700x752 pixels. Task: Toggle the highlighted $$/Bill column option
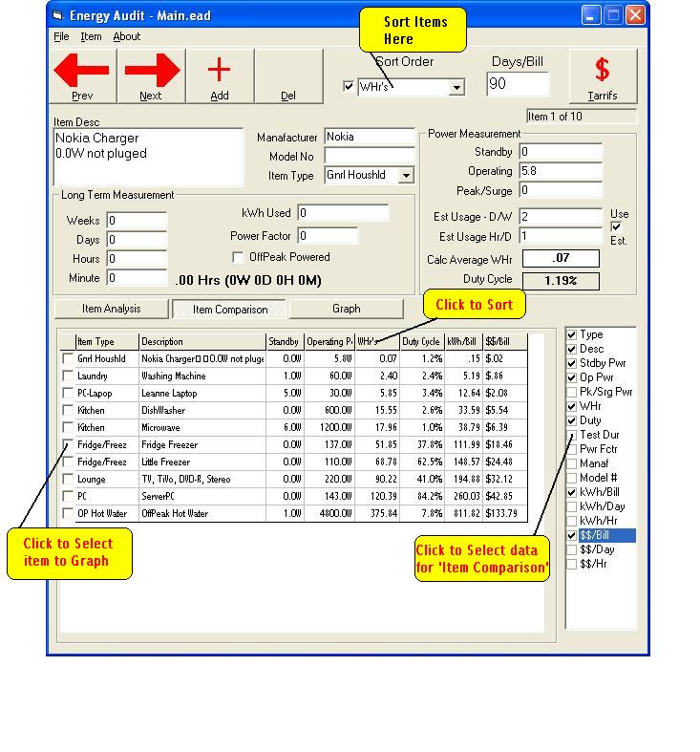[571, 536]
